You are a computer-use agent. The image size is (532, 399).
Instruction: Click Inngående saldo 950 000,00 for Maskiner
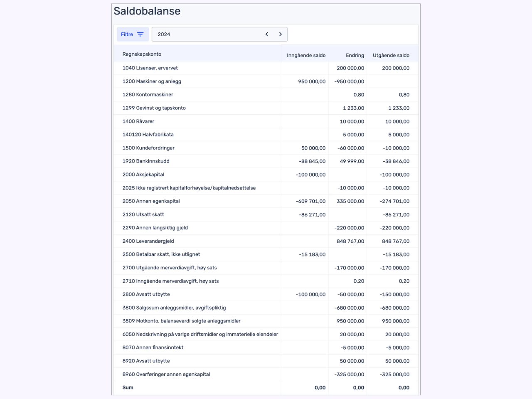[x=312, y=81]
